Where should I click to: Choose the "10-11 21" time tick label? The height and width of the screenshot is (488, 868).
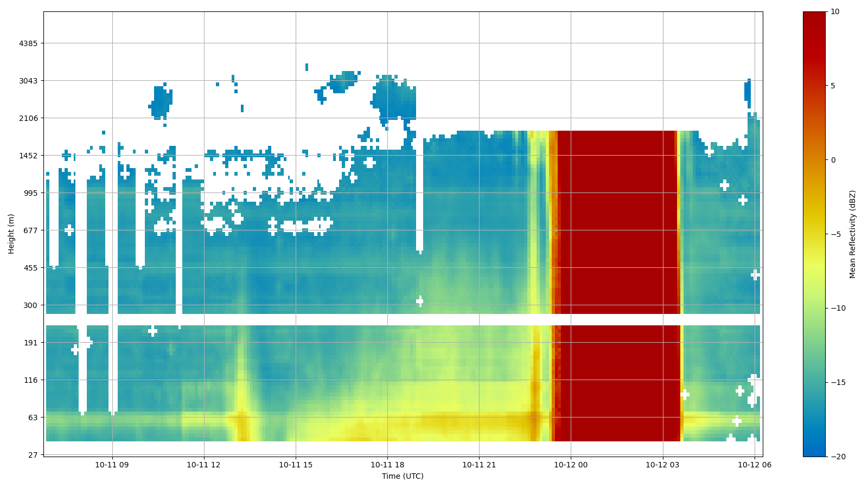coord(479,465)
